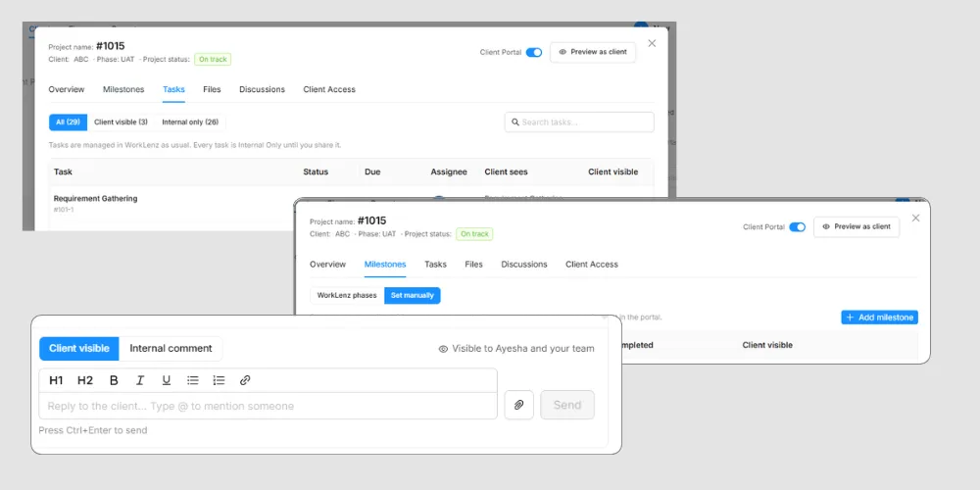This screenshot has width=980, height=490.
Task: Open Overview tab in Tasks window
Action: (x=67, y=89)
